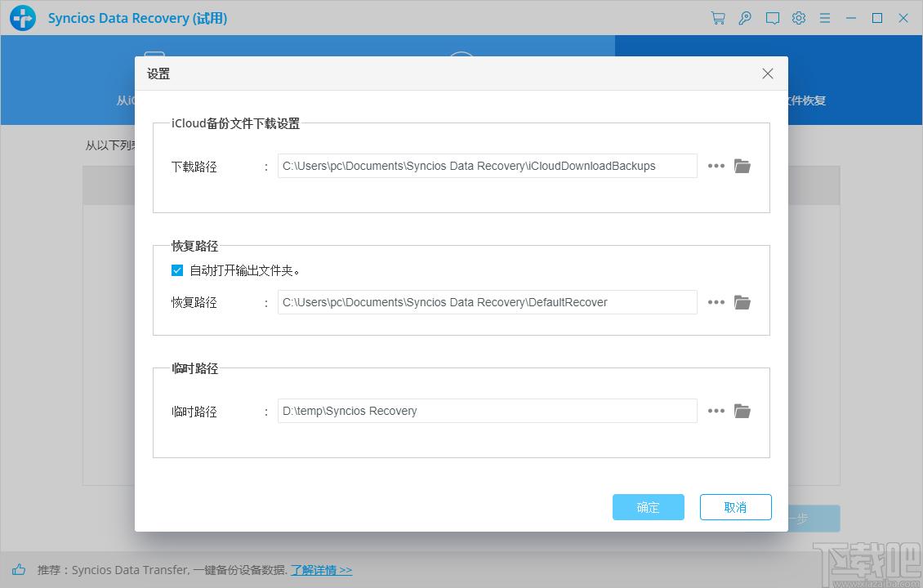Click the key registration icon
Screen dimensions: 923x588
pyautogui.click(x=745, y=18)
